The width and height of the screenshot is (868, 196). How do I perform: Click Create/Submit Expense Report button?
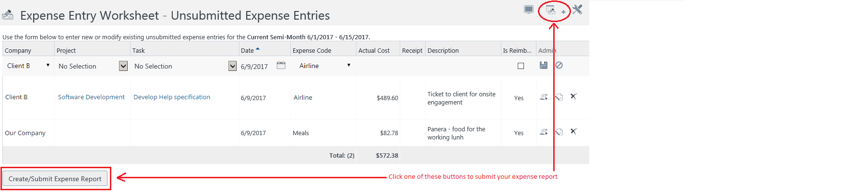[55, 179]
